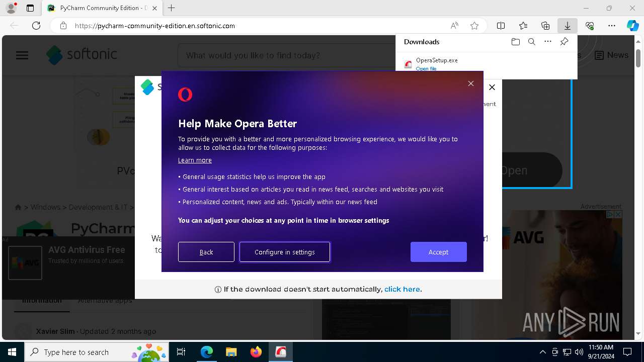Viewport: 644px width, 362px height.
Task: Open Windows breadcrumb link
Action: click(x=45, y=207)
